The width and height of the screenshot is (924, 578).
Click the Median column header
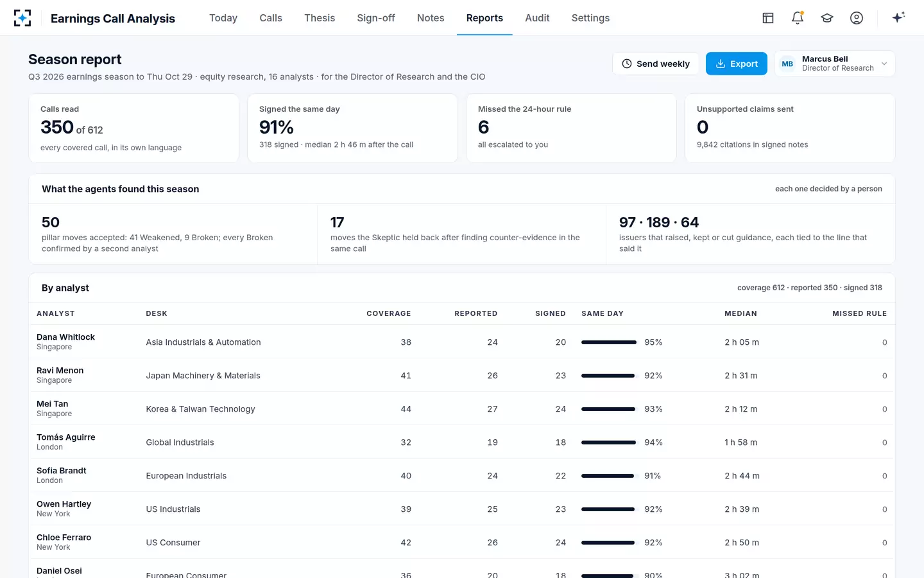tap(740, 313)
